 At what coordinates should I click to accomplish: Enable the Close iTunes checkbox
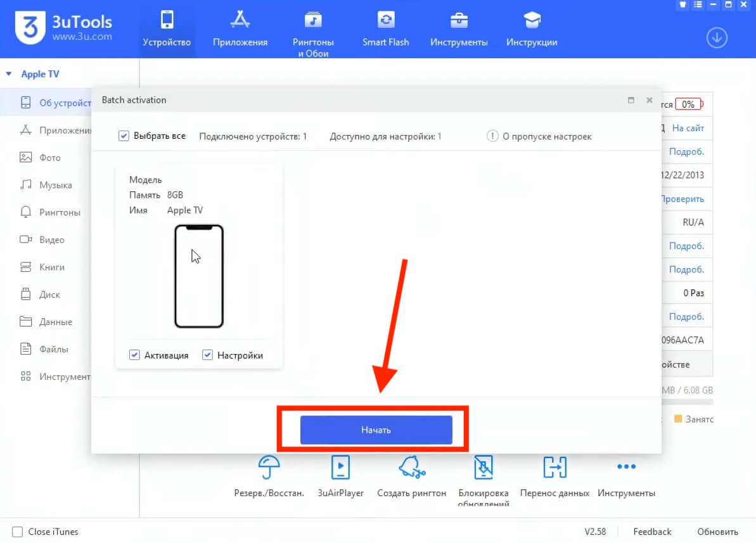[x=18, y=532]
